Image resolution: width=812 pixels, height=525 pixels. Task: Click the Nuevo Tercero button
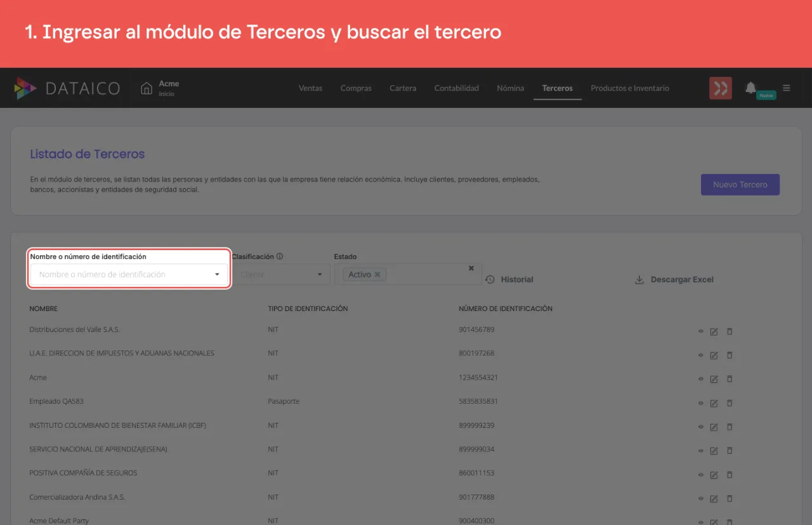pyautogui.click(x=740, y=185)
